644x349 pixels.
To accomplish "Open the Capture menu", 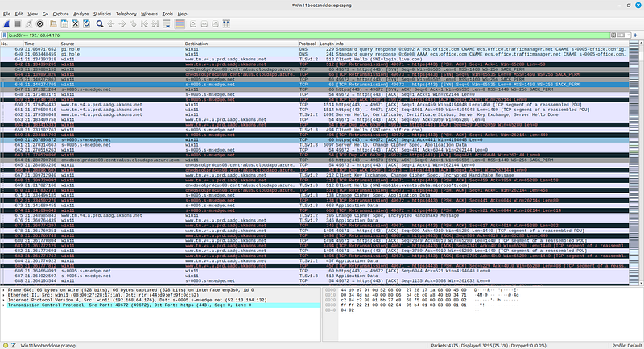I will coord(61,14).
